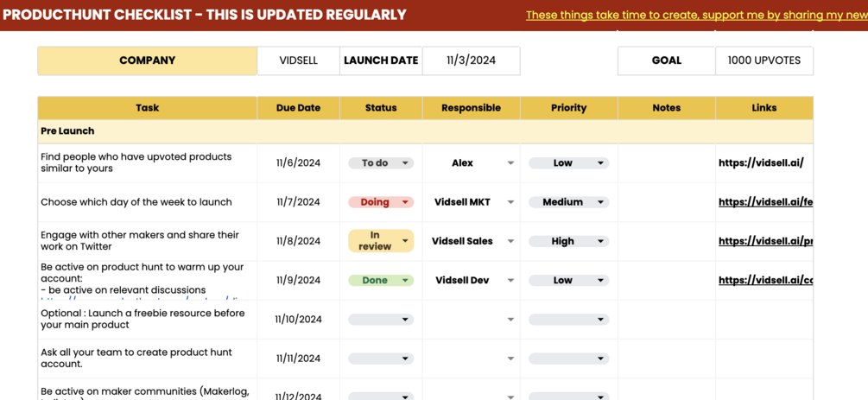The height and width of the screenshot is (400, 868).
Task: Select the due date cell '11/7/2024'
Action: 298,202
